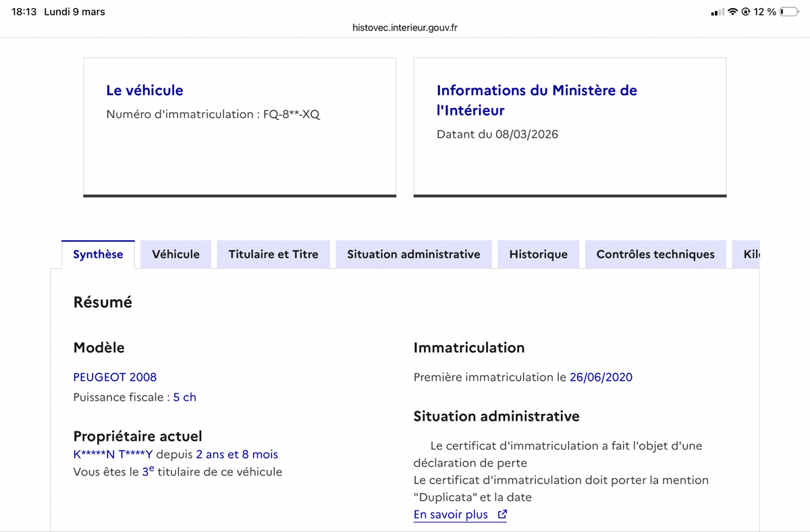Tap the orientation lock status icon
810x532 pixels.
click(746, 12)
